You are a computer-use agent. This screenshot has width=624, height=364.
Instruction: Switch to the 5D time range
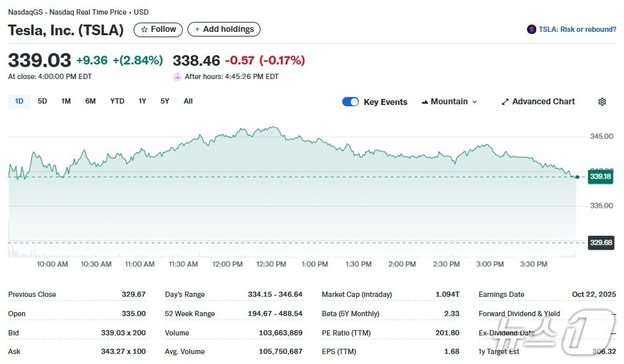(x=43, y=101)
